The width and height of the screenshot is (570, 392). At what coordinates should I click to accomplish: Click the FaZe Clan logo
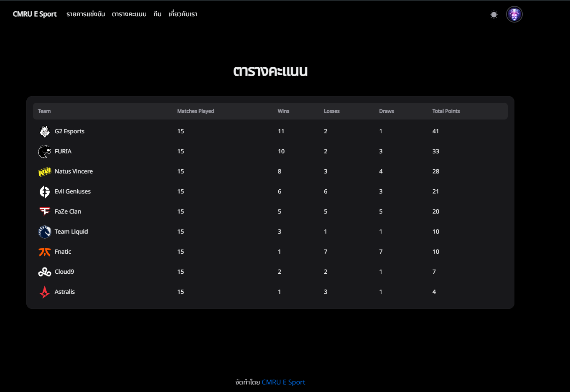pyautogui.click(x=45, y=211)
